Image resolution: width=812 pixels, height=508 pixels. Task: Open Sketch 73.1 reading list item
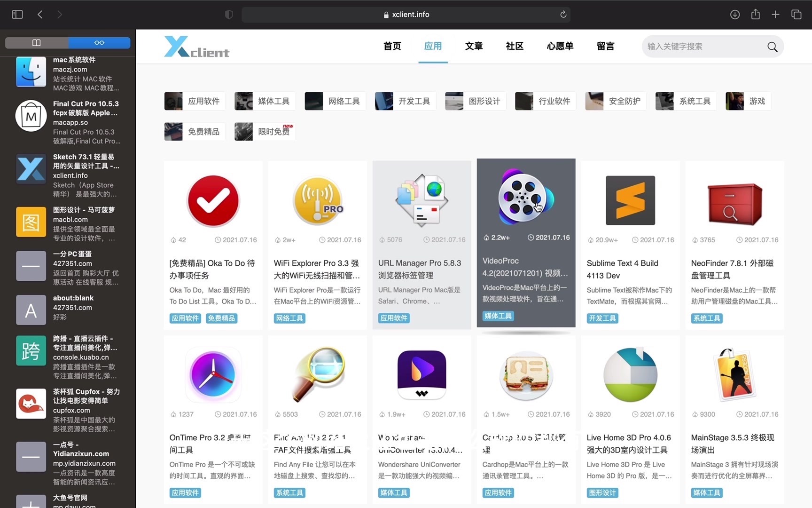(x=68, y=175)
